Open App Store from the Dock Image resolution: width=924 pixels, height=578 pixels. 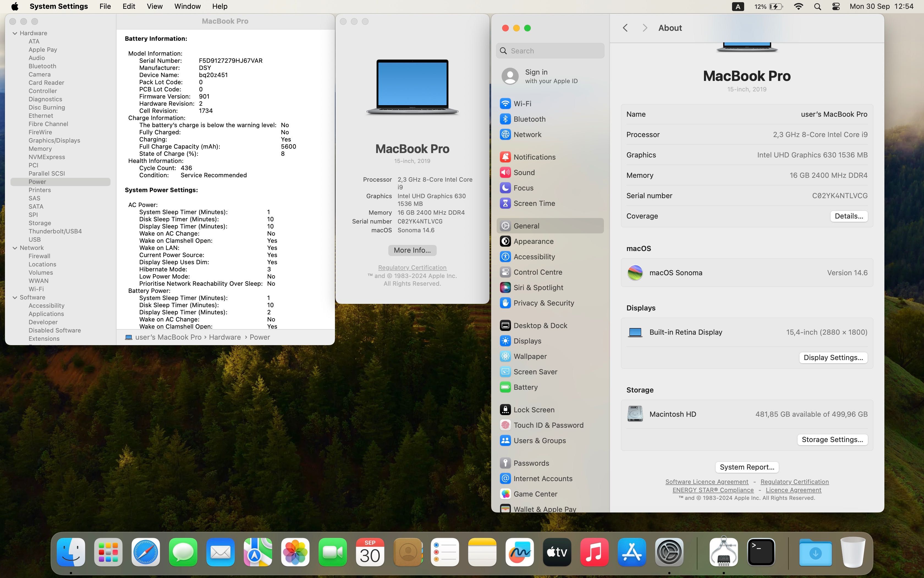pos(632,552)
